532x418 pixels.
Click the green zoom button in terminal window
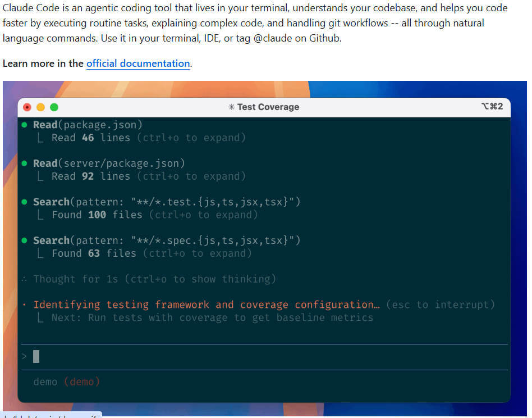[x=54, y=107]
